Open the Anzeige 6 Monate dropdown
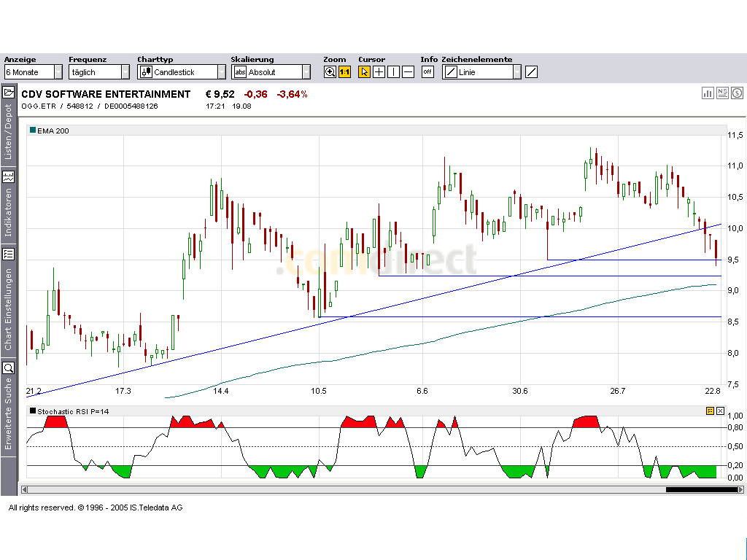 point(34,72)
